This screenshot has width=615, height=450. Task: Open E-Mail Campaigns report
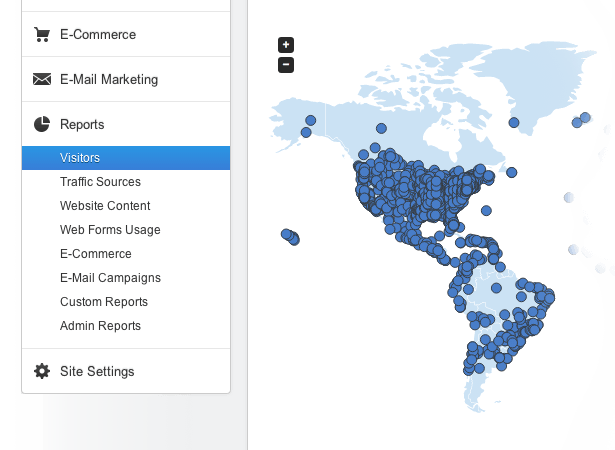pyautogui.click(x=110, y=278)
